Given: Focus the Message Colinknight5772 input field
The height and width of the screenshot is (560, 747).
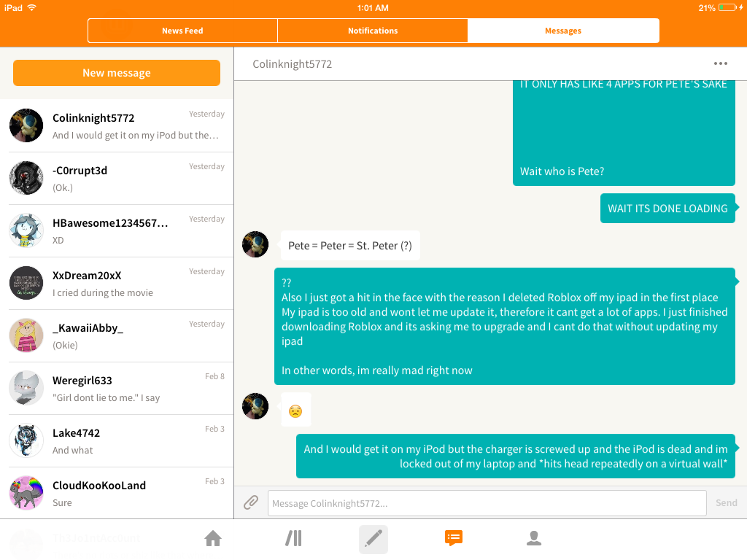Looking at the screenshot, I should 487,503.
